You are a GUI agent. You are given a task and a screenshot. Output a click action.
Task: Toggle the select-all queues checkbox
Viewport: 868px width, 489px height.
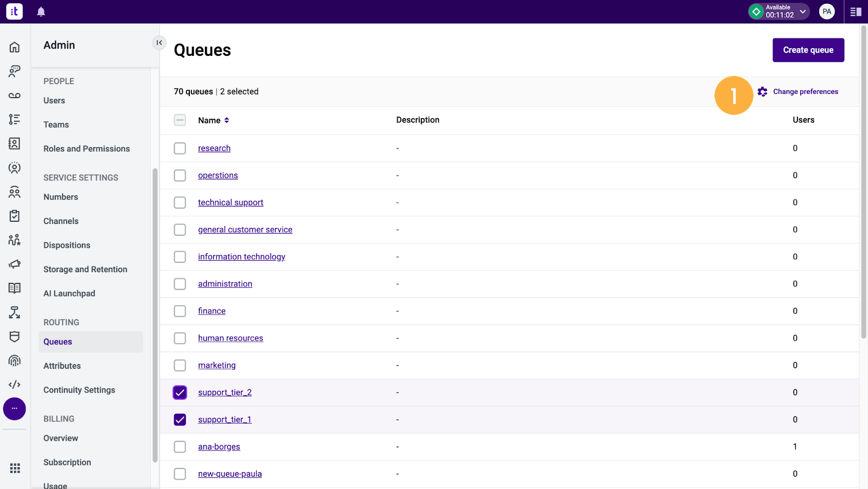180,120
